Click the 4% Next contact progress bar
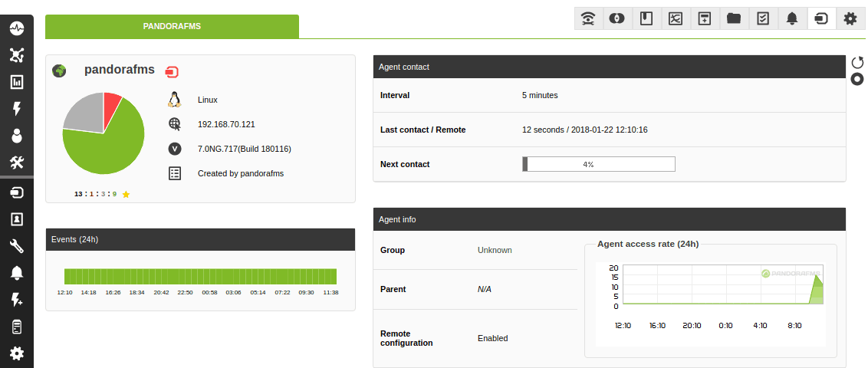Image resolution: width=868 pixels, height=368 pixels. click(x=599, y=164)
